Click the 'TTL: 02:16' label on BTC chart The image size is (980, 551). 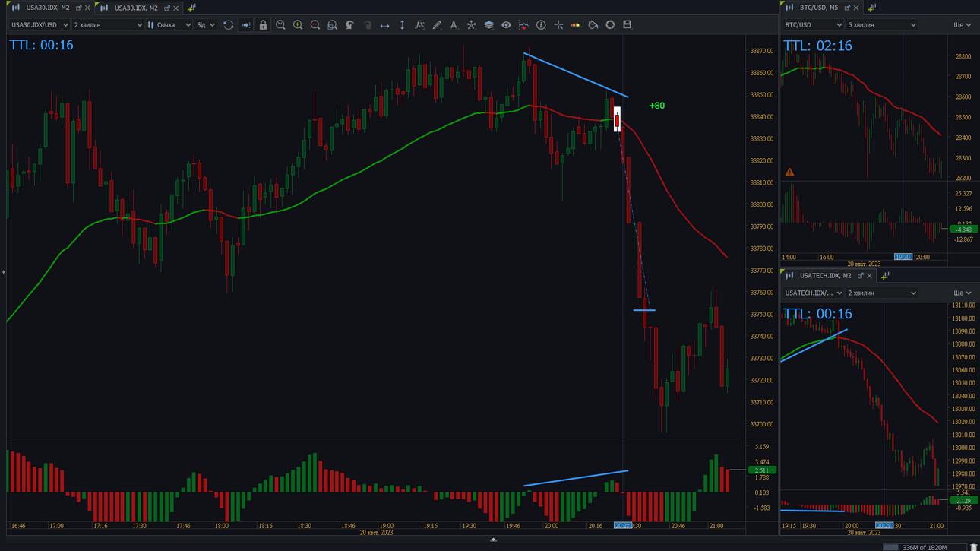point(817,46)
